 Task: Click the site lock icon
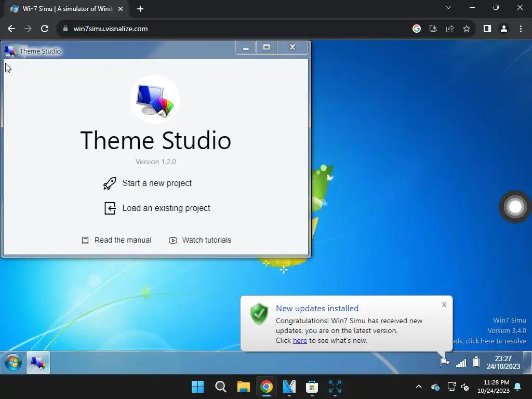click(65, 29)
